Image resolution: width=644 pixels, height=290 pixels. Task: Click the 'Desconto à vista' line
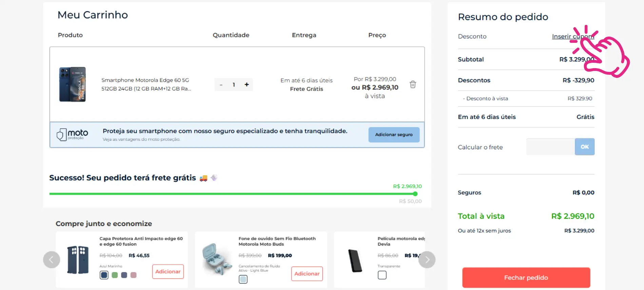(x=526, y=98)
